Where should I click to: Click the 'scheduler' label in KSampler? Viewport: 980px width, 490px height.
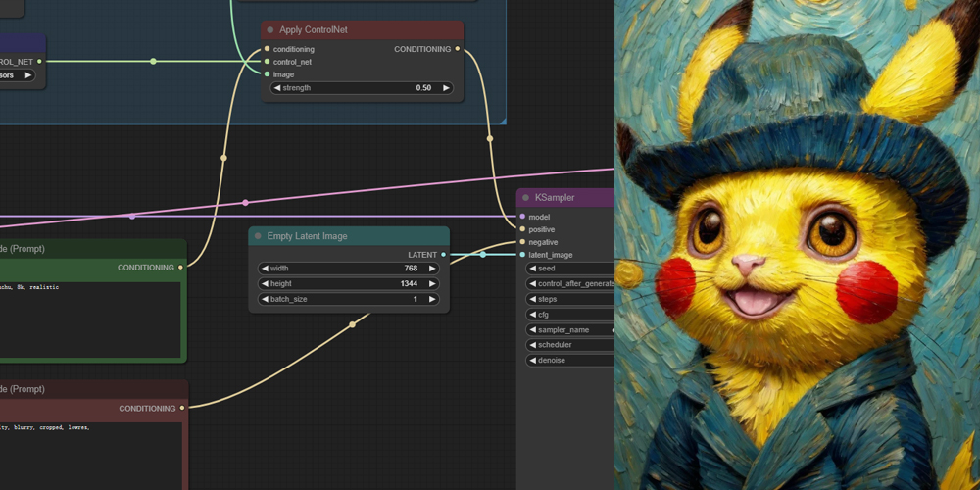[555, 345]
